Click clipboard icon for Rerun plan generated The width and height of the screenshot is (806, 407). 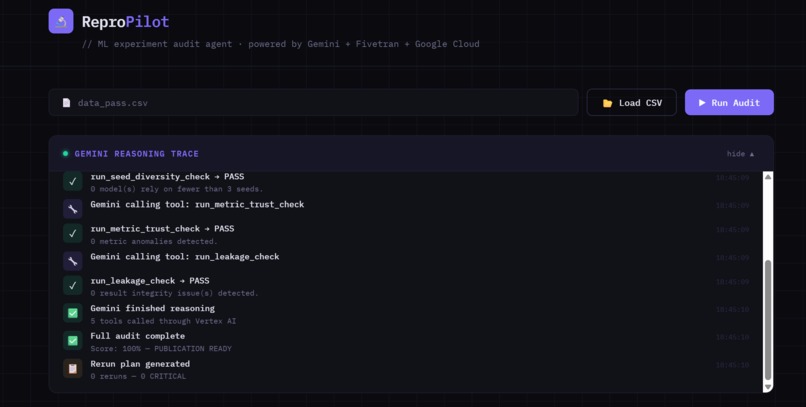pyautogui.click(x=72, y=368)
